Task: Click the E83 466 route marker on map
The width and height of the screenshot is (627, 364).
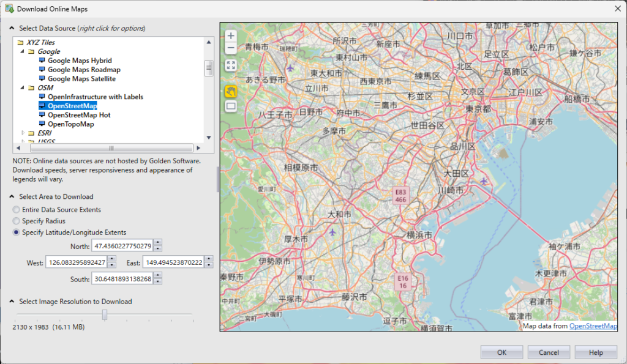Action: pos(400,196)
